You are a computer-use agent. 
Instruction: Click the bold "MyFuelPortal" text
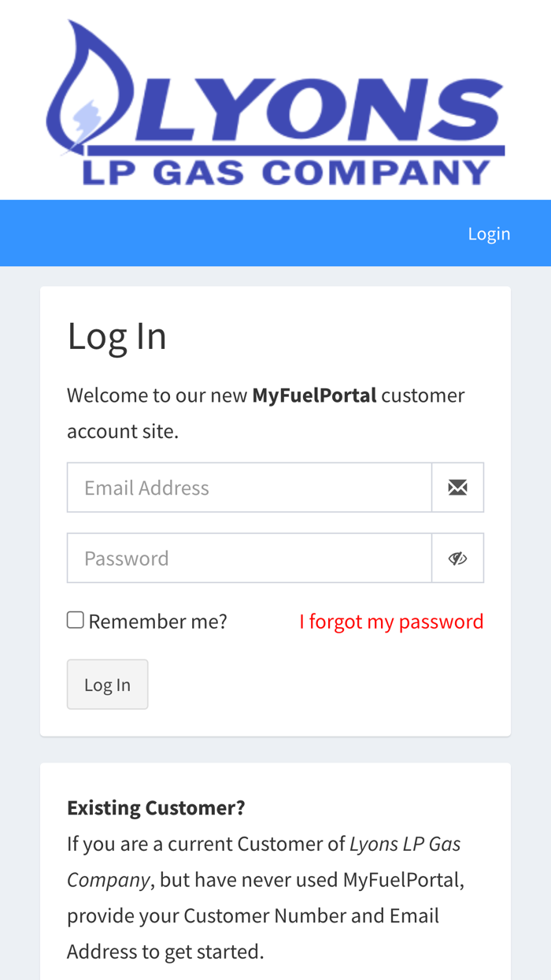(x=314, y=395)
